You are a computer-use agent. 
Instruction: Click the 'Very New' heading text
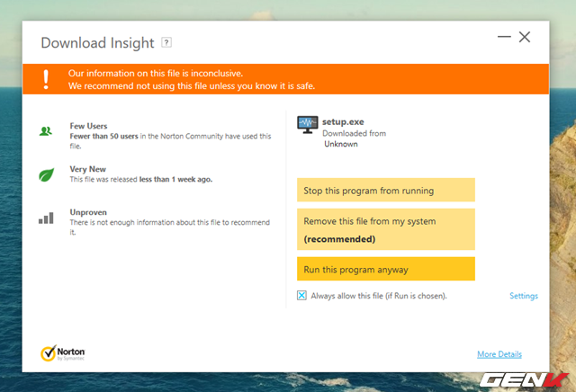click(88, 168)
